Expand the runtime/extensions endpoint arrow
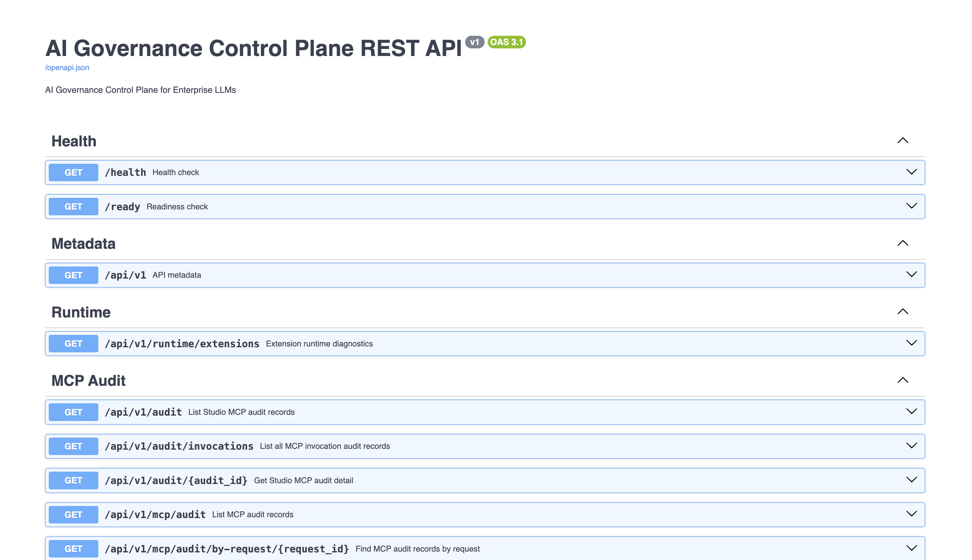Image resolution: width=972 pixels, height=560 pixels. point(911,343)
